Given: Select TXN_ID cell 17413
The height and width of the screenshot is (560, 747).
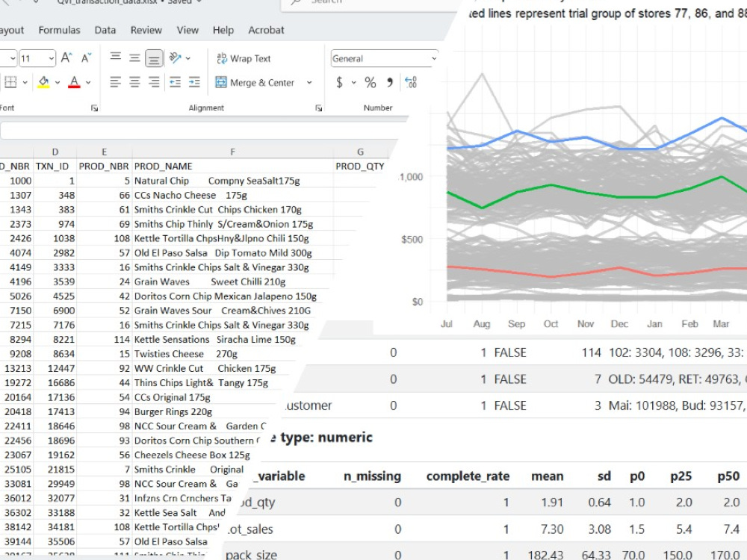Looking at the screenshot, I should 55,412.
